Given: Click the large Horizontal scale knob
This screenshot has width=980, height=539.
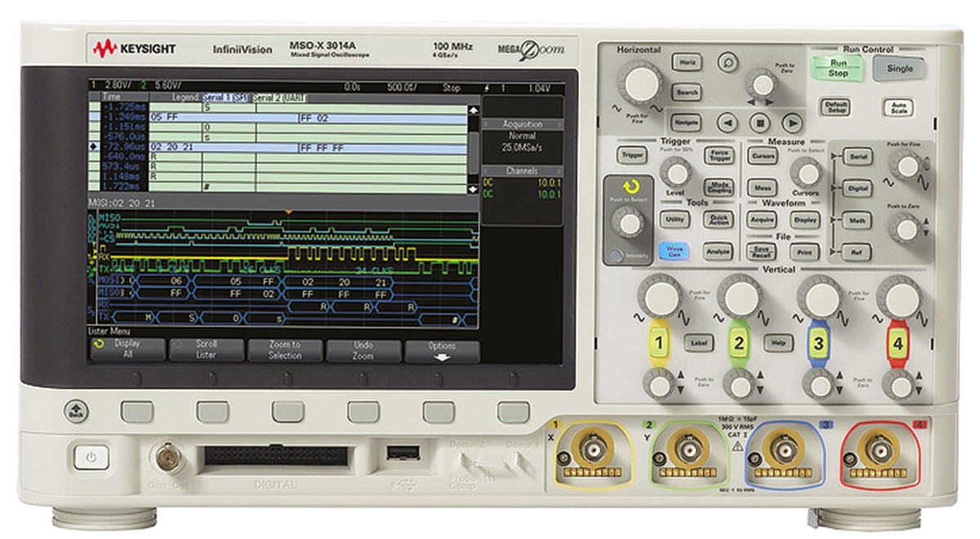Looking at the screenshot, I should (x=639, y=83).
